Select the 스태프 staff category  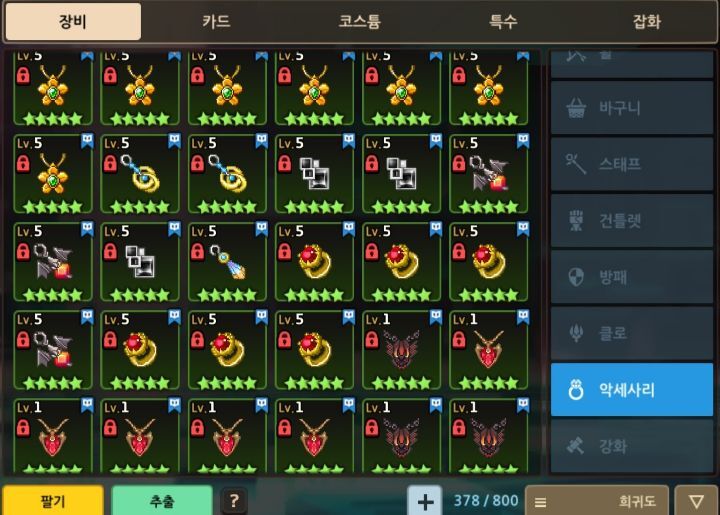click(632, 164)
